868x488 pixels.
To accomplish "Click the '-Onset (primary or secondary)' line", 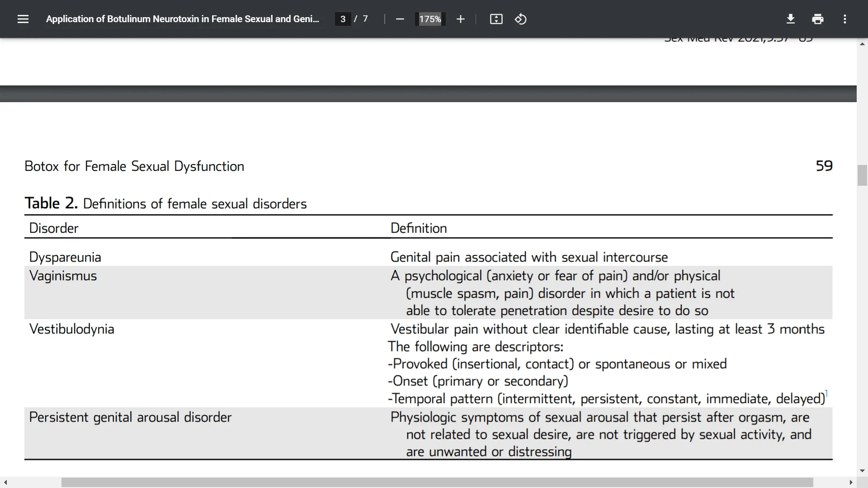I will 478,381.
